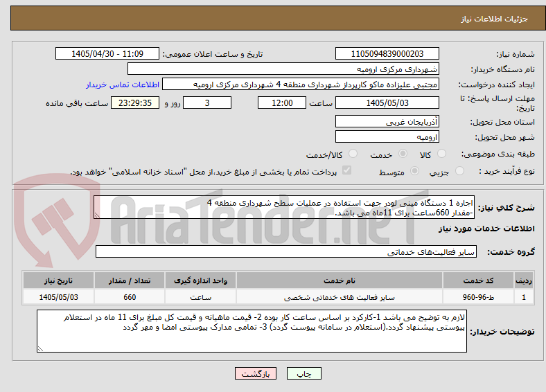The width and height of the screenshot is (546, 392).
Task: Select the کالا/خدمت radio button
Action: point(353,154)
